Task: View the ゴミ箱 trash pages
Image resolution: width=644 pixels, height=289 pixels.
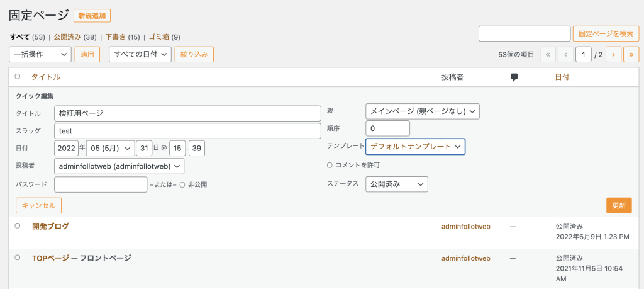Action: click(158, 37)
